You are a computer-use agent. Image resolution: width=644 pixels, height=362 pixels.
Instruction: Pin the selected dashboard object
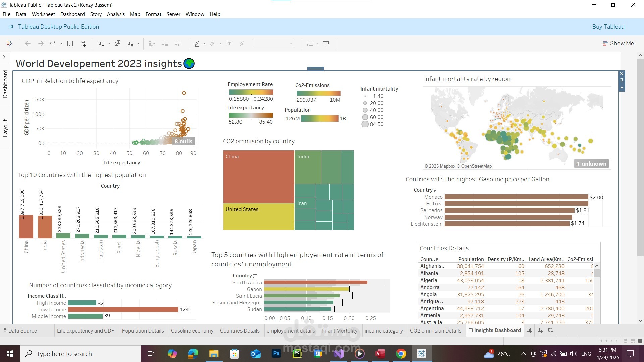pyautogui.click(x=622, y=81)
